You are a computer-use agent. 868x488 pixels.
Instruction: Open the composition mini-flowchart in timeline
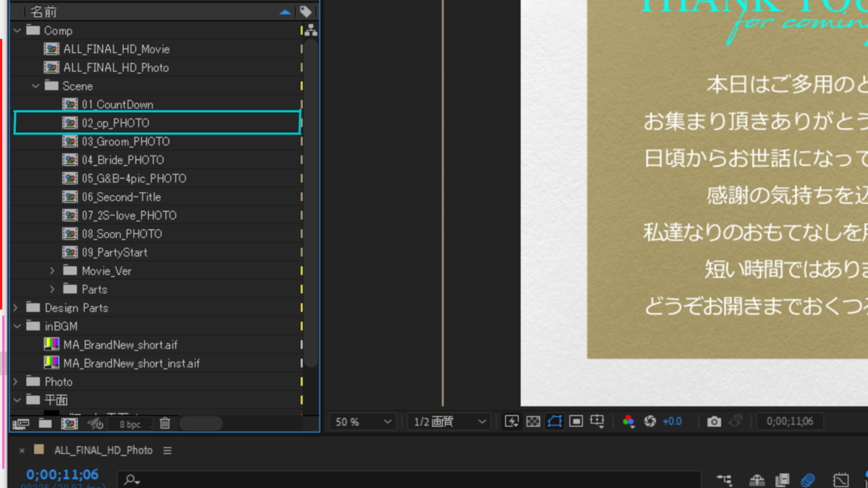[x=724, y=480]
